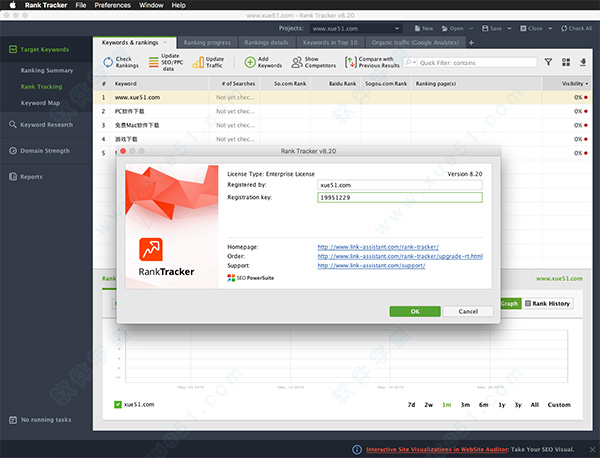
Task: Select Keyword Map in sidebar
Action: (40, 103)
